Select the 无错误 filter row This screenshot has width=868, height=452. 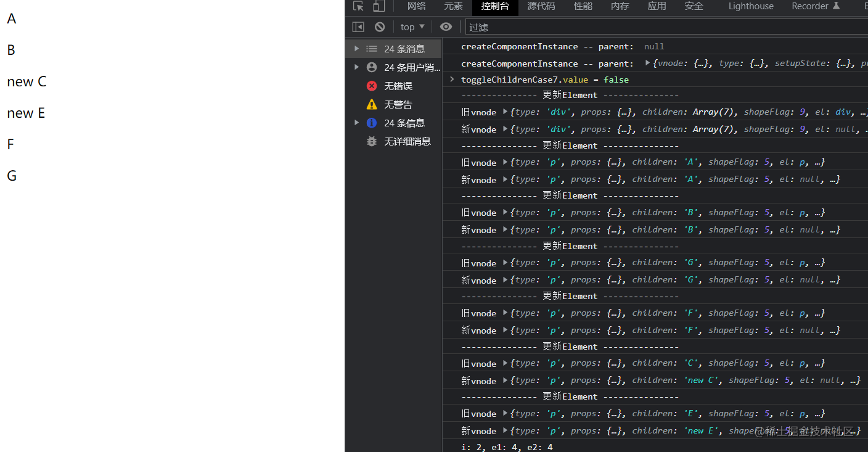(x=393, y=86)
